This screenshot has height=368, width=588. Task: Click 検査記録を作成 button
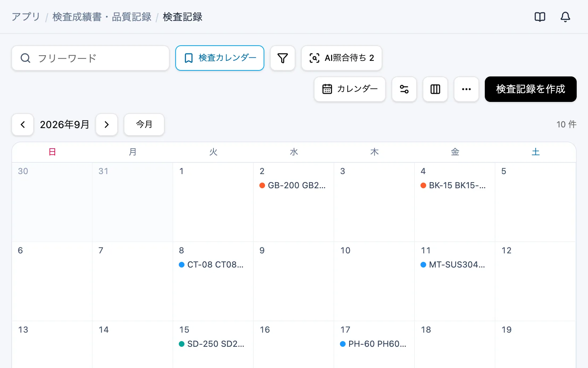[x=531, y=89]
